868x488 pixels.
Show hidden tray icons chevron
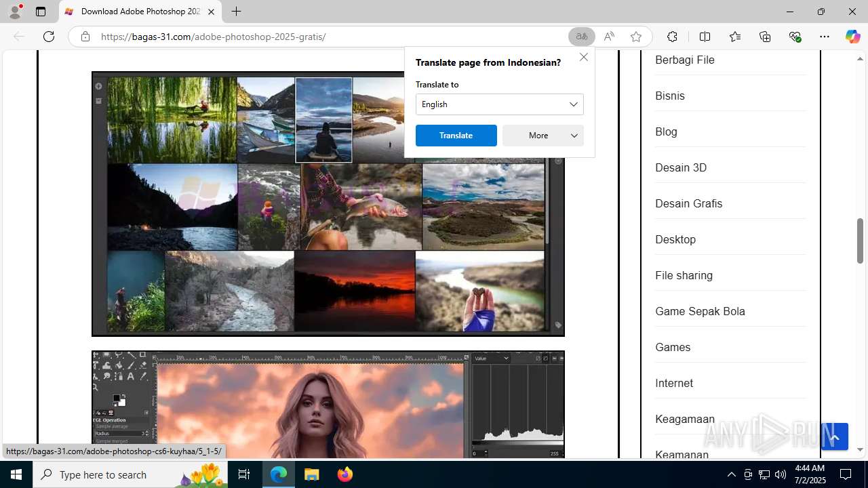point(731,474)
